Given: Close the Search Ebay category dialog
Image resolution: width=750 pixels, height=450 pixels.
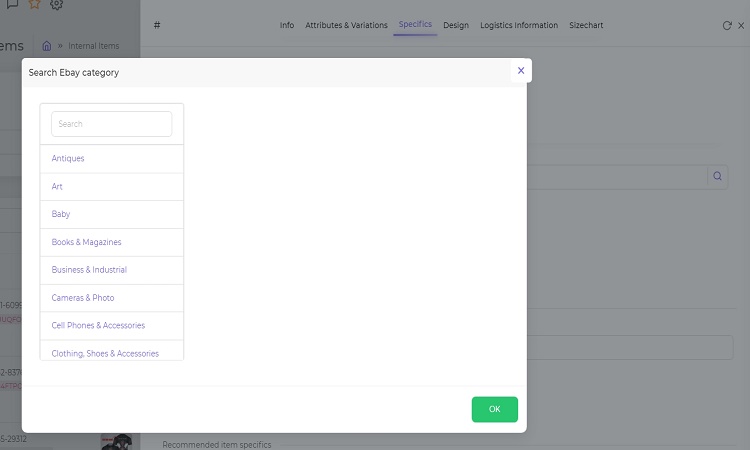Looking at the screenshot, I should click(521, 71).
